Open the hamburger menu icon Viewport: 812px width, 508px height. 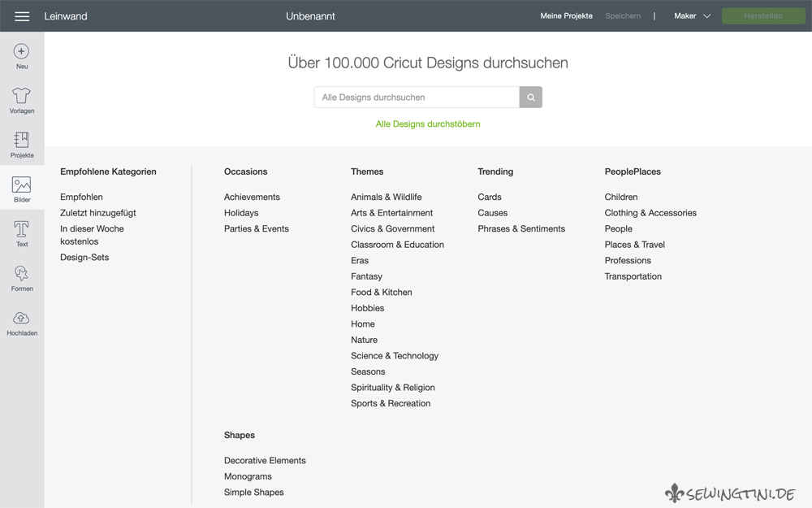[22, 16]
